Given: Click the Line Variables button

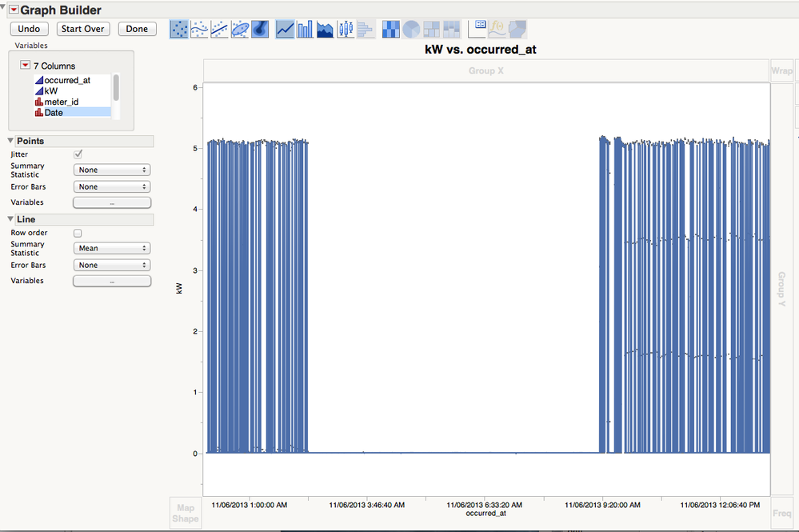Looking at the screenshot, I should 112,282.
